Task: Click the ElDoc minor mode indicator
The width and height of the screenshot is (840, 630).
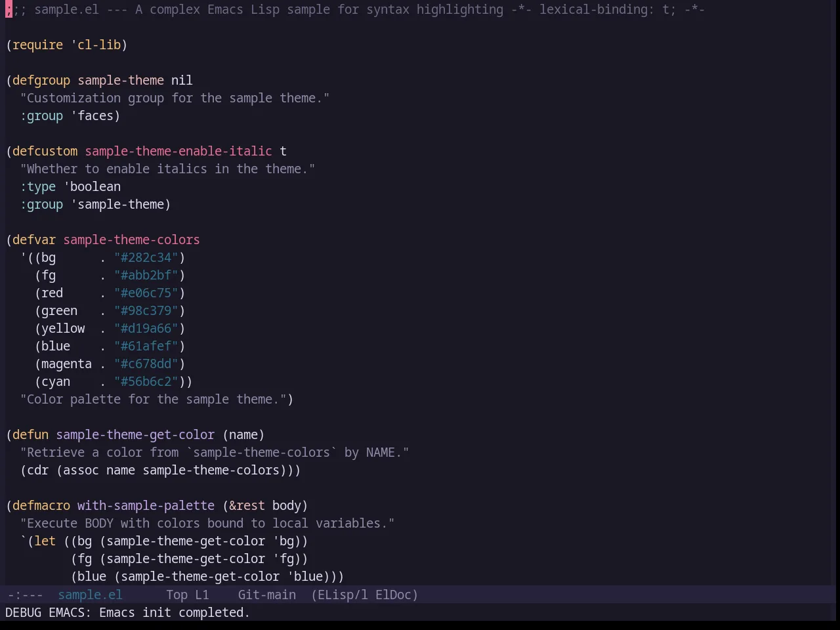Action: pos(393,595)
